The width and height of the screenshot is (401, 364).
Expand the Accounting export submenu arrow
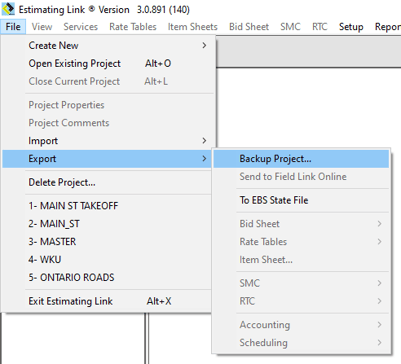[379, 325]
